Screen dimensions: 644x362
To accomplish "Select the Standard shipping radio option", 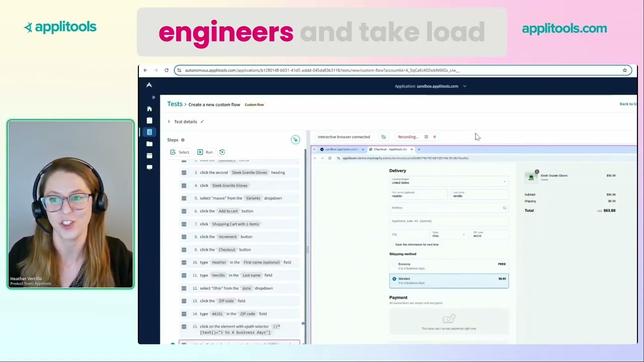I will (394, 279).
